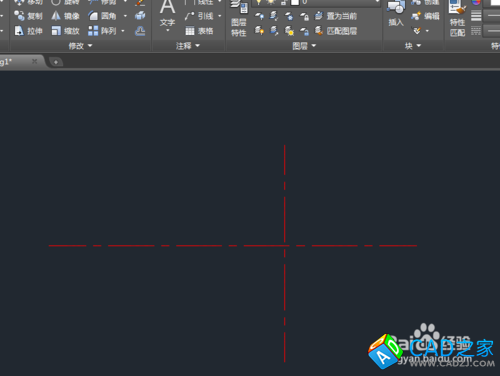
Task: Click the Offset icon in Modify panel
Action: coord(140,31)
